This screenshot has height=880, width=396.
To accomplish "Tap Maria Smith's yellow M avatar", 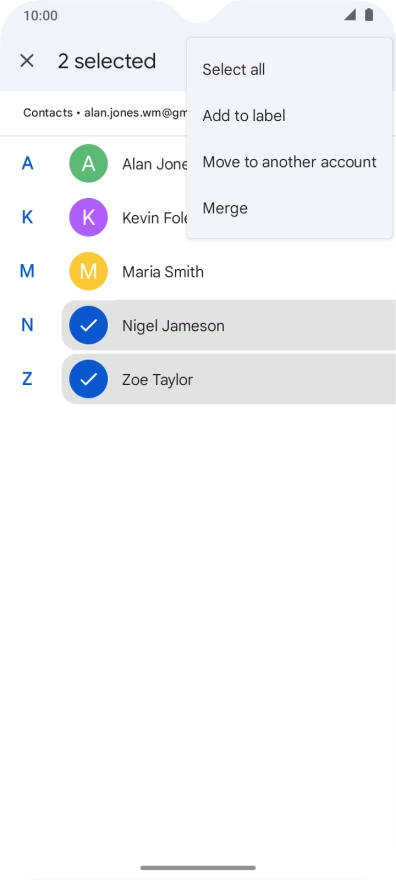I will (88, 271).
